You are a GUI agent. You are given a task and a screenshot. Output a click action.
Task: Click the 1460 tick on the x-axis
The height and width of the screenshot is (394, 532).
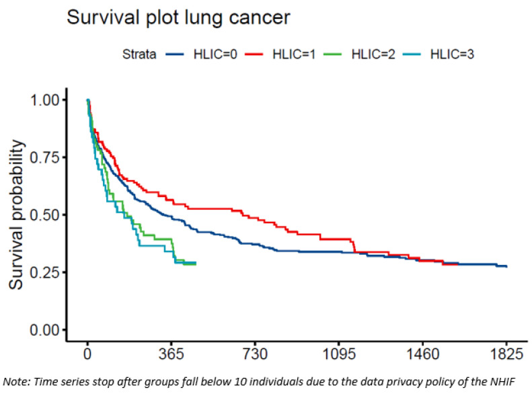pyautogui.click(x=422, y=354)
